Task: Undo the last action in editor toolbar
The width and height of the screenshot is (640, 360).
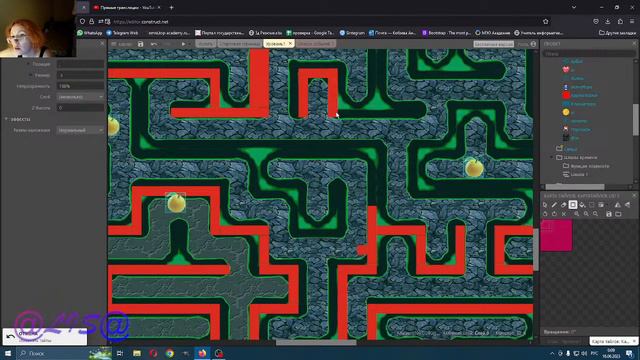Action: click(x=154, y=44)
